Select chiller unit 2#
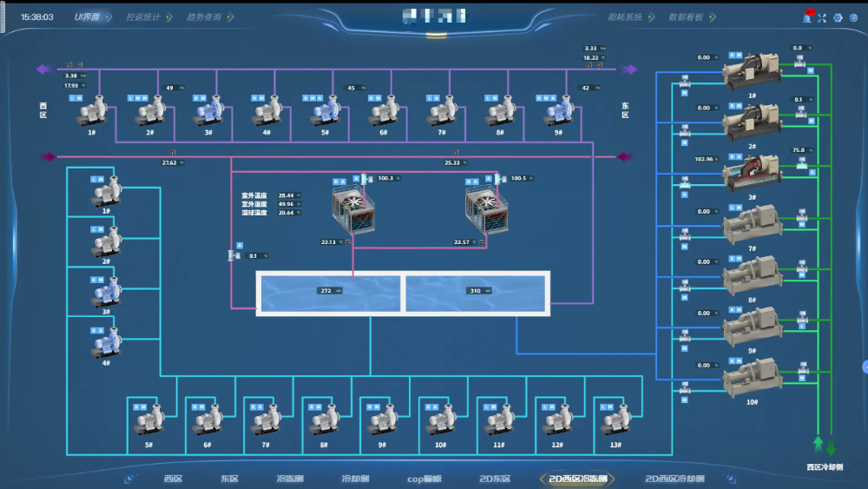This screenshot has width=868, height=489. 753,123
